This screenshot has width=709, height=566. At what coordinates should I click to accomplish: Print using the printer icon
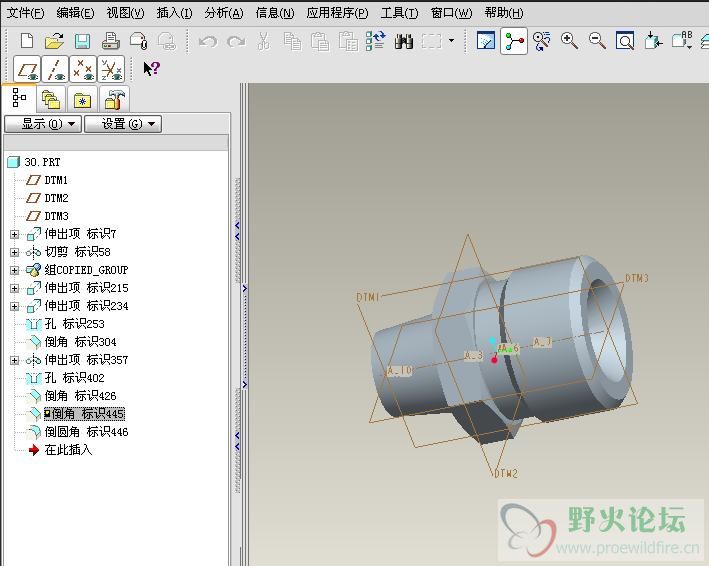111,41
